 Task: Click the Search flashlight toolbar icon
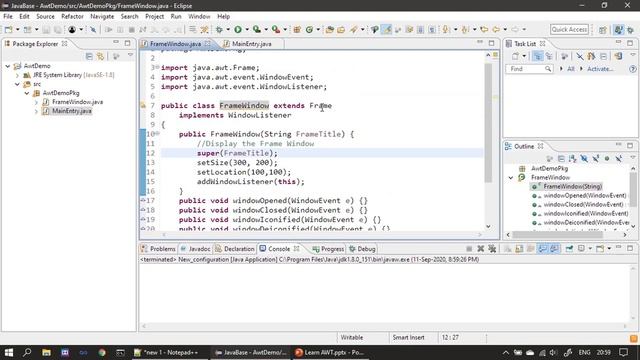click(353, 29)
